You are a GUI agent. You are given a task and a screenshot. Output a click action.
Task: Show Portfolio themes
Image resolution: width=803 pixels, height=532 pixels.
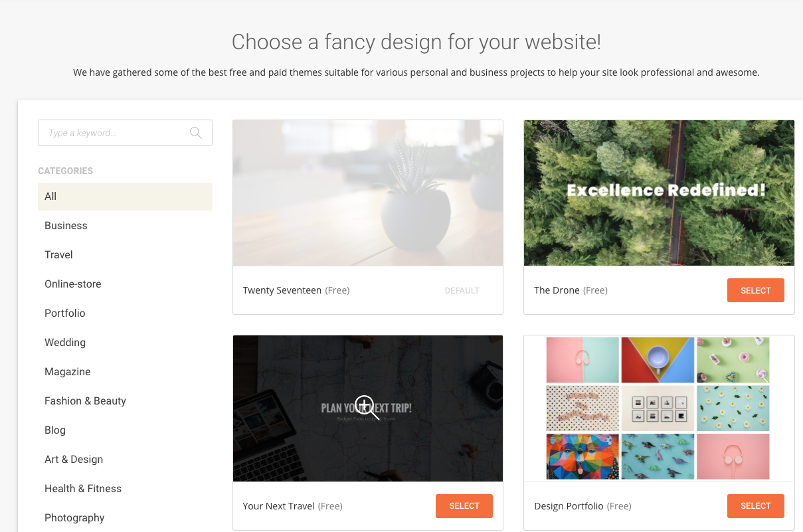pos(65,313)
